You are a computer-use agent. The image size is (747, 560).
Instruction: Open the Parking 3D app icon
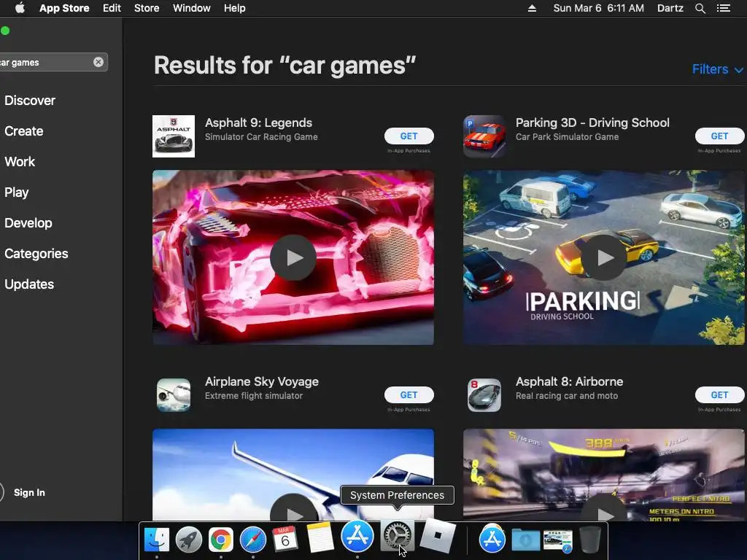[x=484, y=136]
